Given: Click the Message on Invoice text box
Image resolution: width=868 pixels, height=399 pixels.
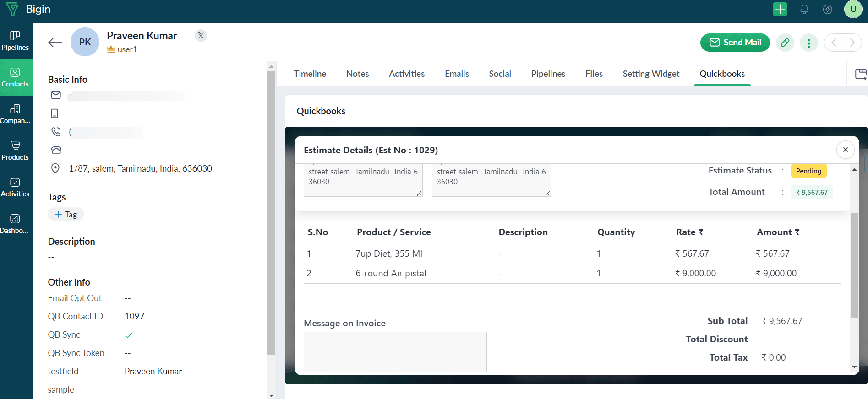Looking at the screenshot, I should click(395, 351).
